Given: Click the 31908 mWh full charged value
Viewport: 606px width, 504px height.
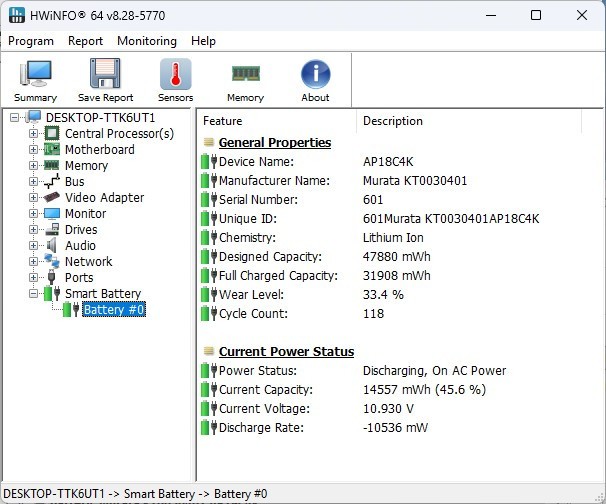Looking at the screenshot, I should click(x=397, y=276).
